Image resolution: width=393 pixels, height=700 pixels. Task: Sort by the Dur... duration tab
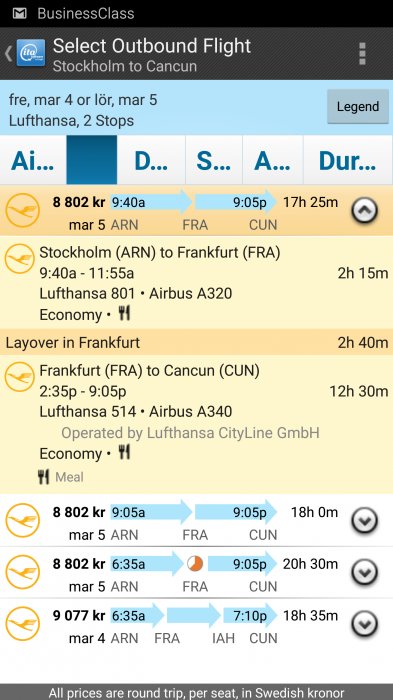(348, 160)
